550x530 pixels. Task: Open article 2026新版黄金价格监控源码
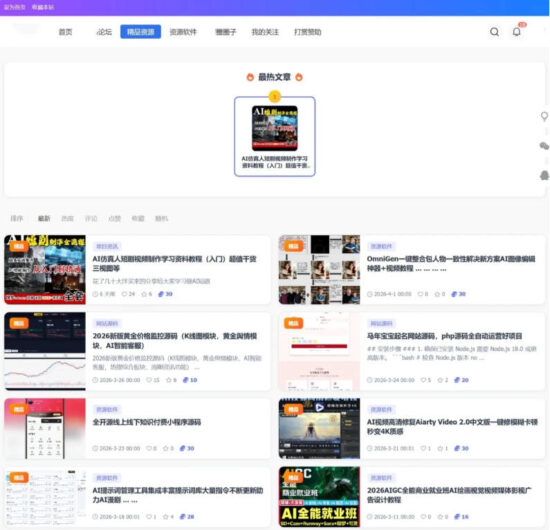click(x=175, y=341)
